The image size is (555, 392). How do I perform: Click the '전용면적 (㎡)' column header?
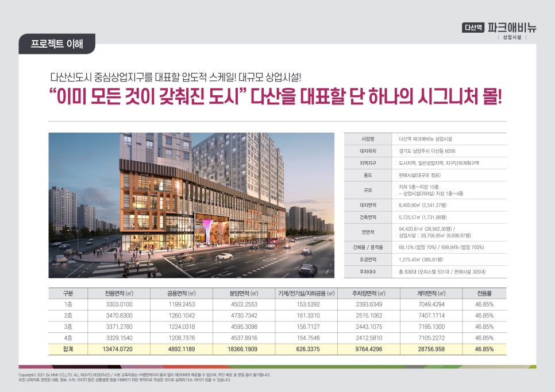[x=119, y=293]
